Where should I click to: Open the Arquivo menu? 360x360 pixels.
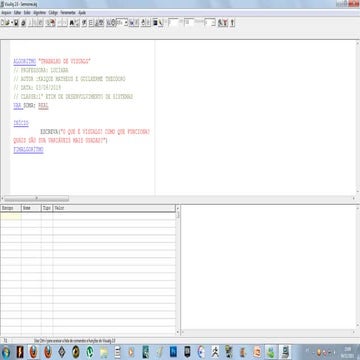point(6,13)
